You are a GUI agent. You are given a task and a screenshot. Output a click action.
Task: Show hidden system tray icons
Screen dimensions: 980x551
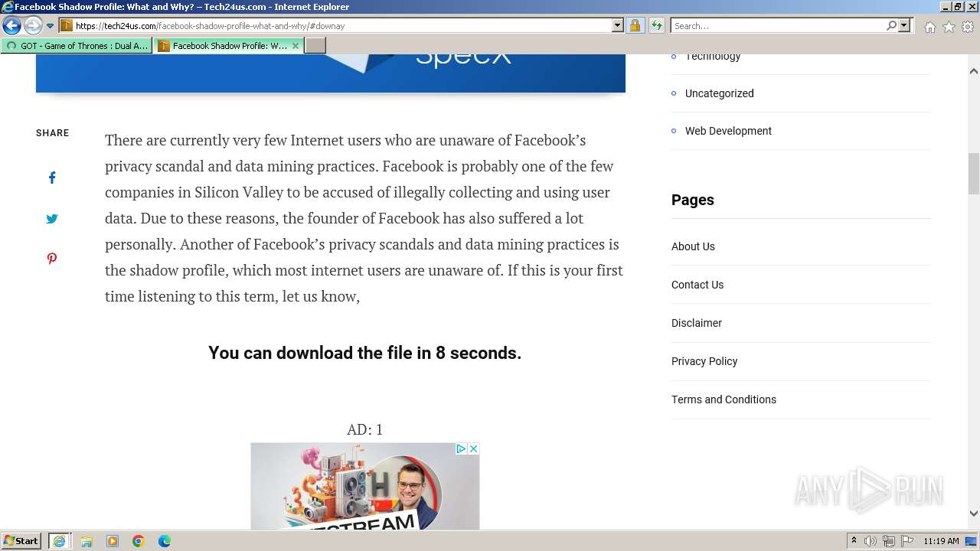tap(854, 541)
